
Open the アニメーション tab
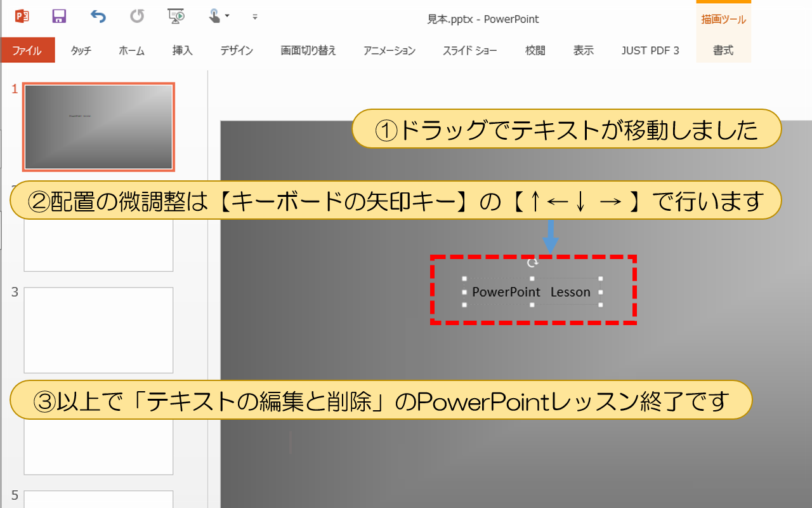tap(390, 51)
